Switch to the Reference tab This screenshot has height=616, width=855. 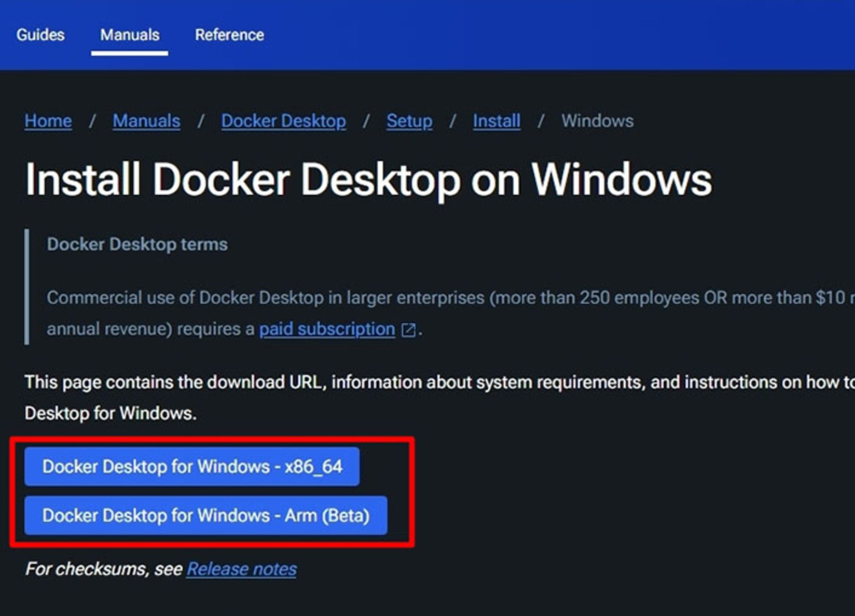[229, 35]
